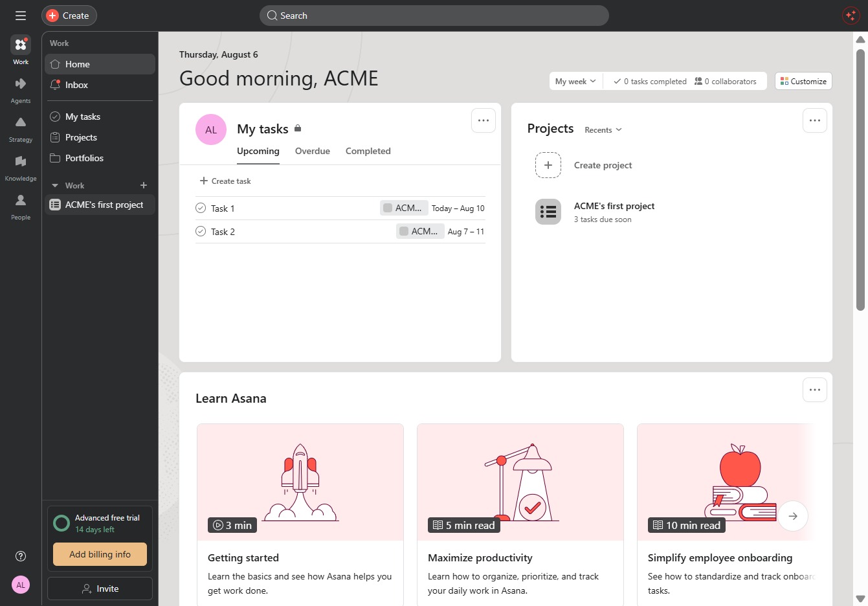Click the 5 min read badge

click(x=464, y=525)
